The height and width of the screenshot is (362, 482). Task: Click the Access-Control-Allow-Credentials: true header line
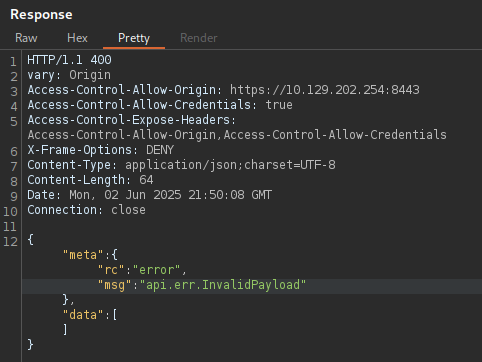pos(160,105)
